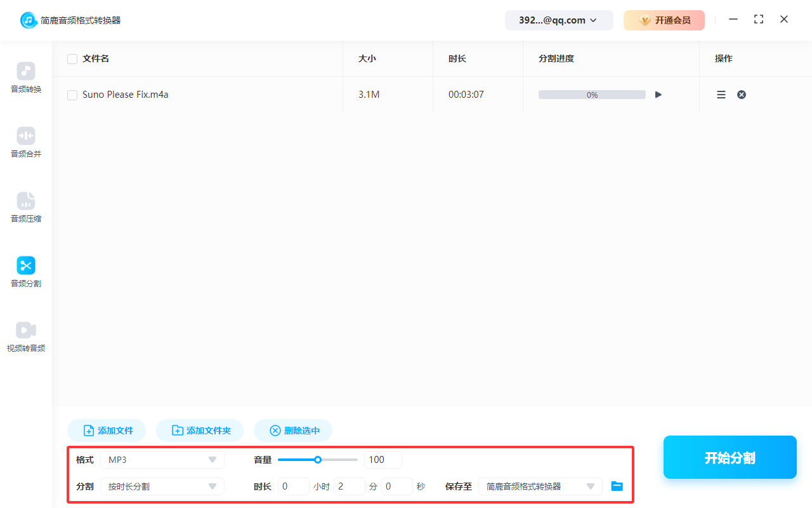This screenshot has width=812, height=508.
Task: Click the minutes input showing 2
Action: tap(350, 486)
